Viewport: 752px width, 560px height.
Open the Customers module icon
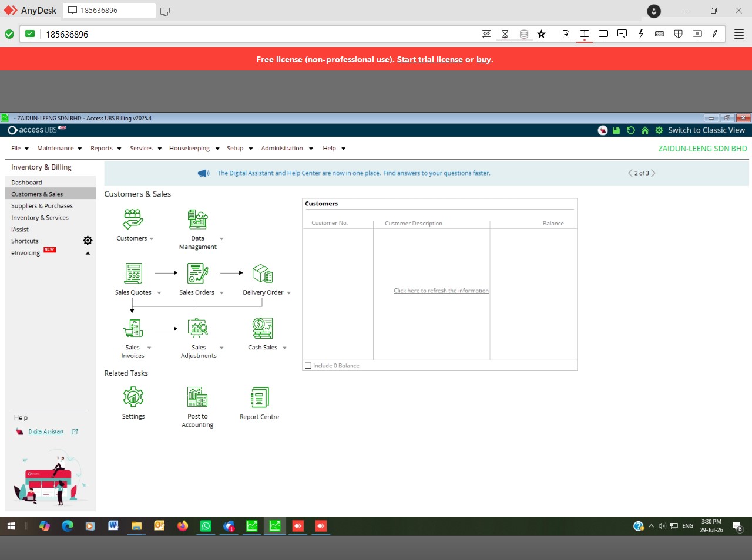click(x=133, y=219)
